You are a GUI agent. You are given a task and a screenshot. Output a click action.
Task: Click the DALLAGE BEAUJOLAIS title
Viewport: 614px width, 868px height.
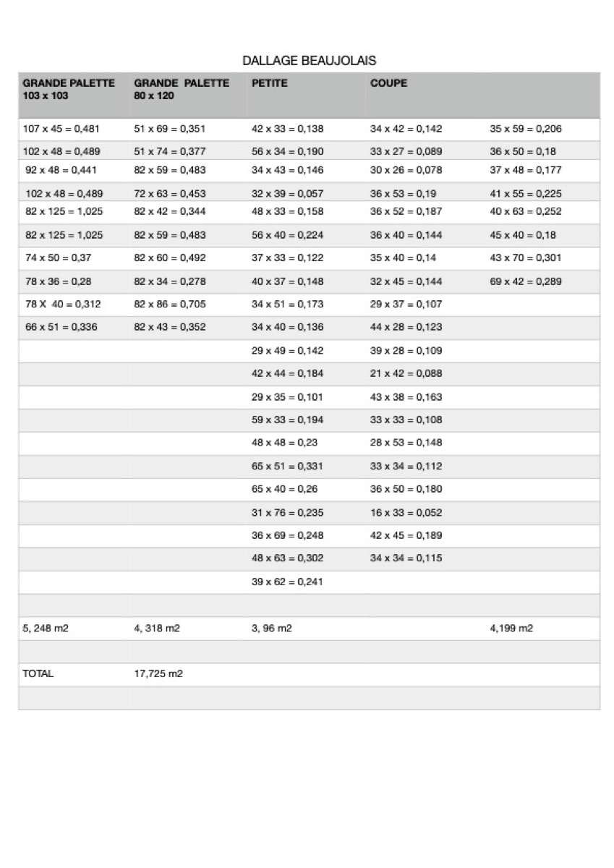[x=309, y=61]
